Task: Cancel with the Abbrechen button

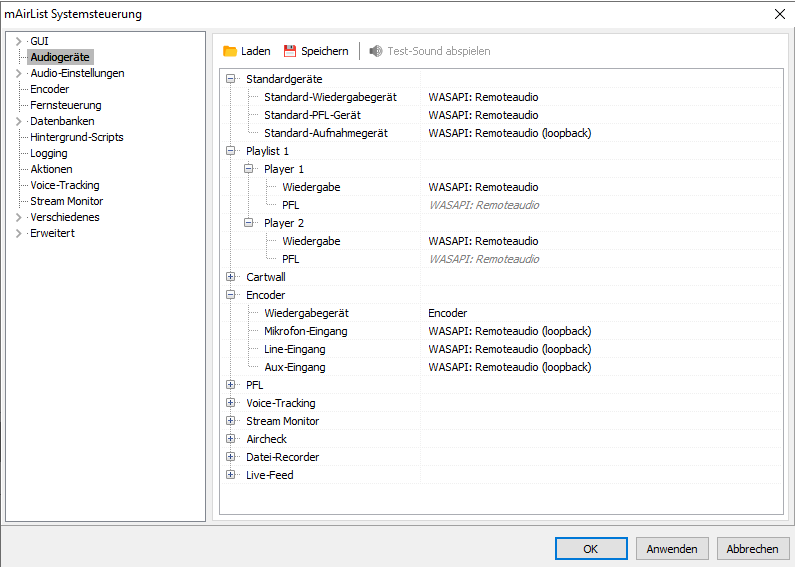Action: click(x=752, y=549)
